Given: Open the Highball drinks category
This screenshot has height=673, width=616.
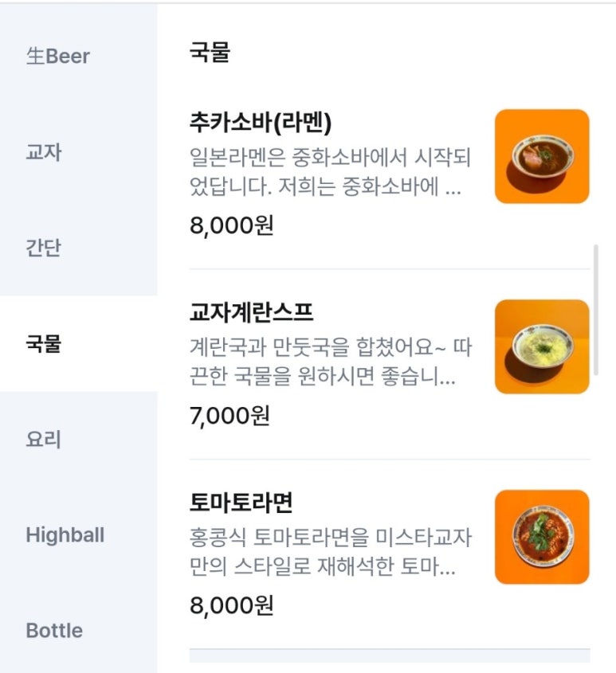Looking at the screenshot, I should [x=65, y=535].
